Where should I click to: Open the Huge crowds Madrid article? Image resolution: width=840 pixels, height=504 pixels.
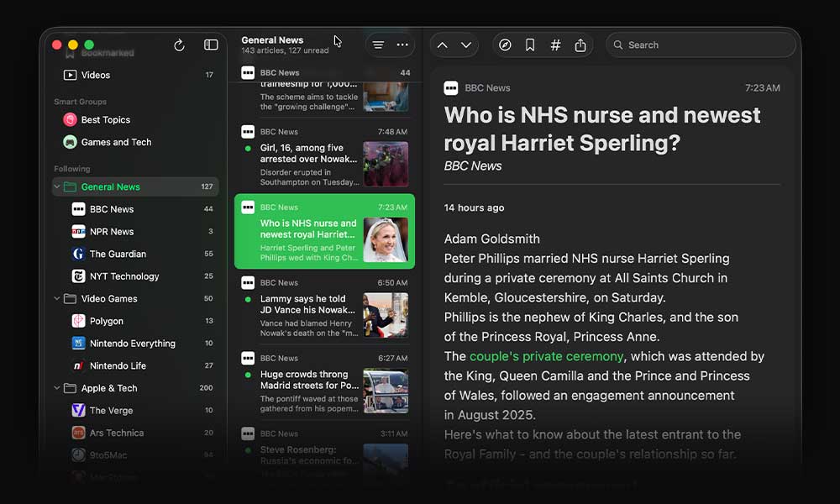324,382
